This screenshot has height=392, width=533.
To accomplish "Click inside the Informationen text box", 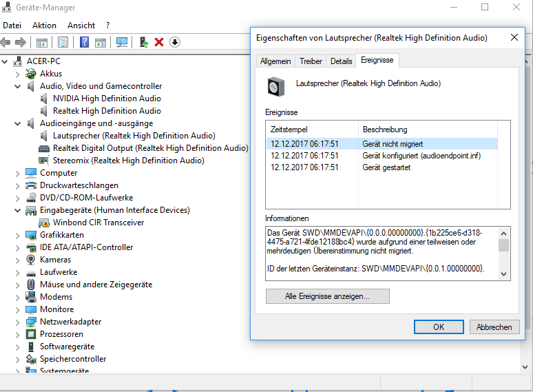I will click(x=382, y=254).
